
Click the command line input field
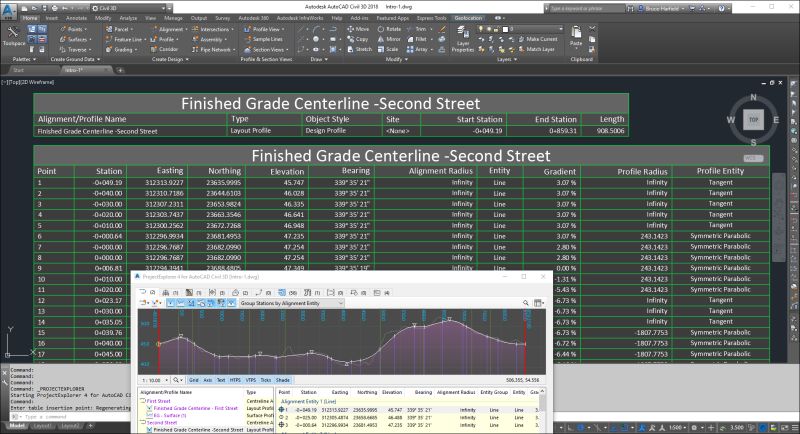click(x=70, y=417)
